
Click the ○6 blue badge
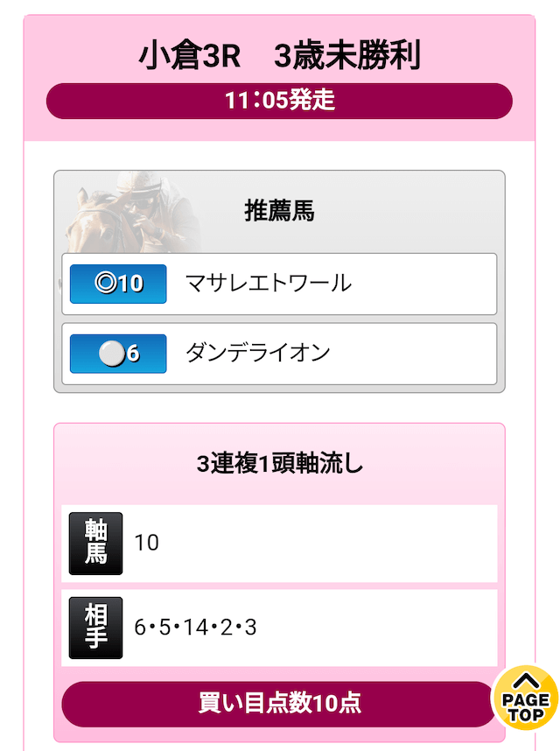(x=118, y=354)
